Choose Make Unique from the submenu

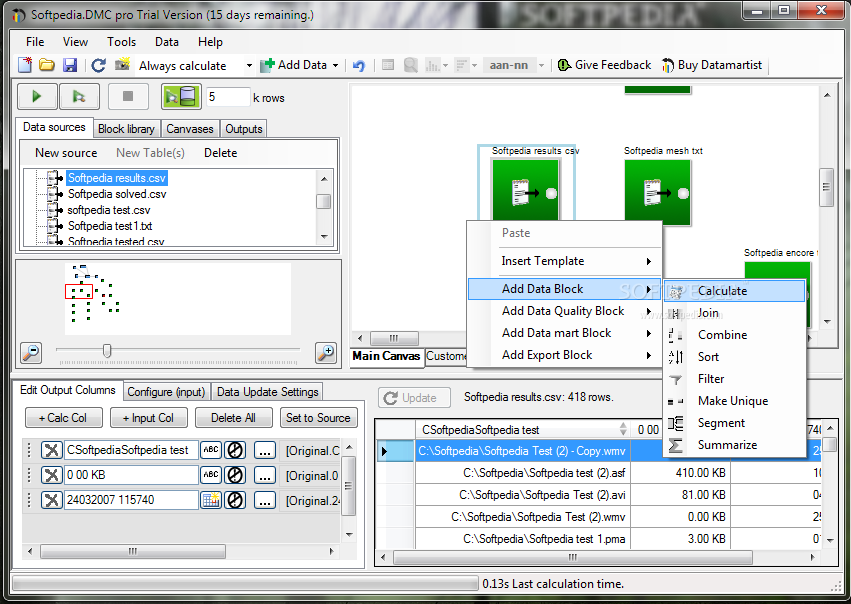coord(734,401)
